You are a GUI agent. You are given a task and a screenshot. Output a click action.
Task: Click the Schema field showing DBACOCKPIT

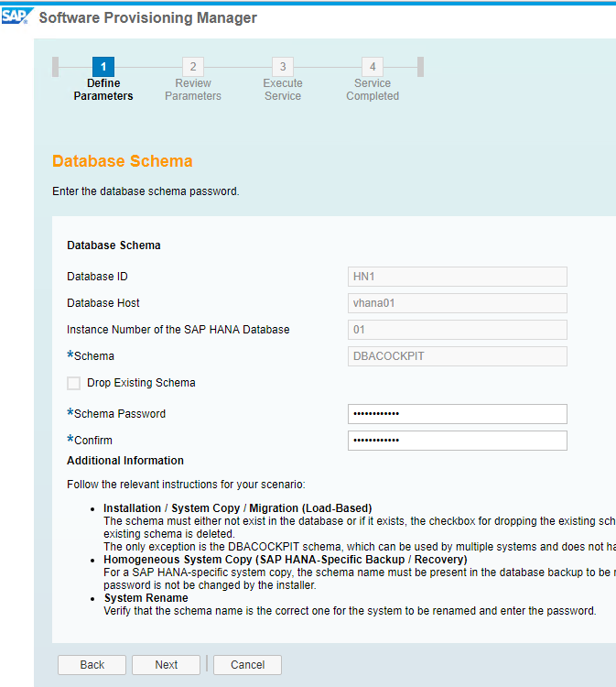pyautogui.click(x=458, y=356)
